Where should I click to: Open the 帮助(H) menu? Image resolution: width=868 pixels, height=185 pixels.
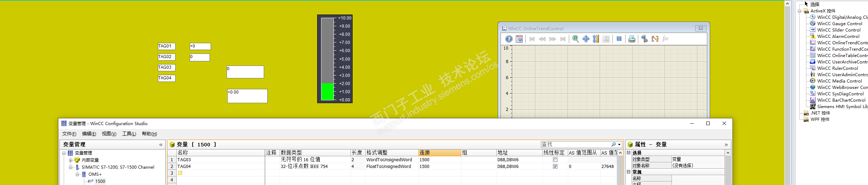(x=149, y=134)
